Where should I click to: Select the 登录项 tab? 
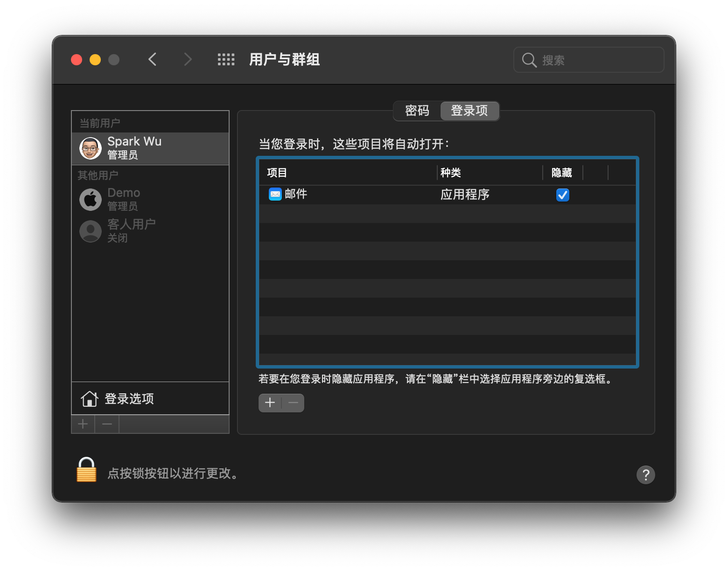point(469,111)
